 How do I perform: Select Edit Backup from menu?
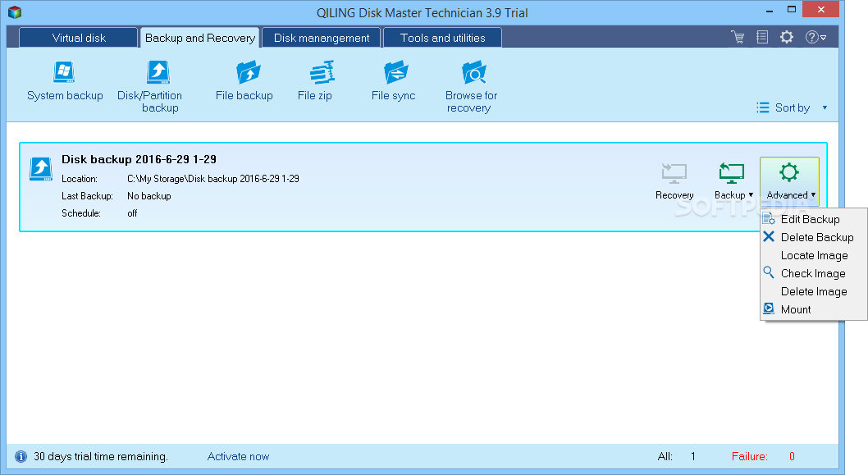(x=813, y=219)
